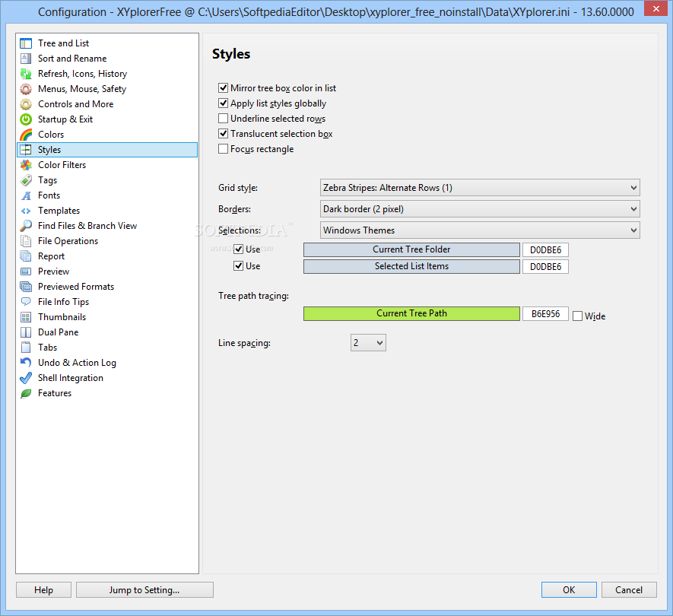Click the Color Filters flower icon
Image resolution: width=673 pixels, height=616 pixels.
click(26, 165)
